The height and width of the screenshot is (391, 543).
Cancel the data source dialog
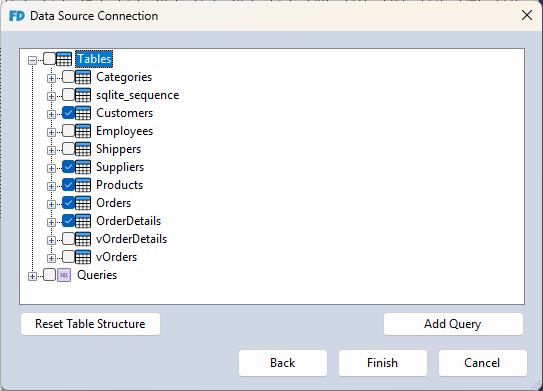(x=483, y=363)
